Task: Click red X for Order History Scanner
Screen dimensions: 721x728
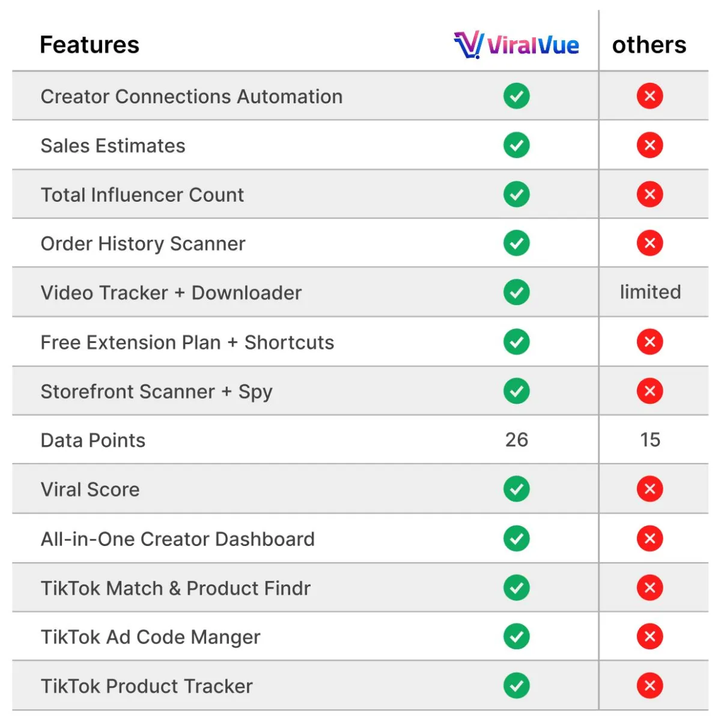Action: coord(650,243)
